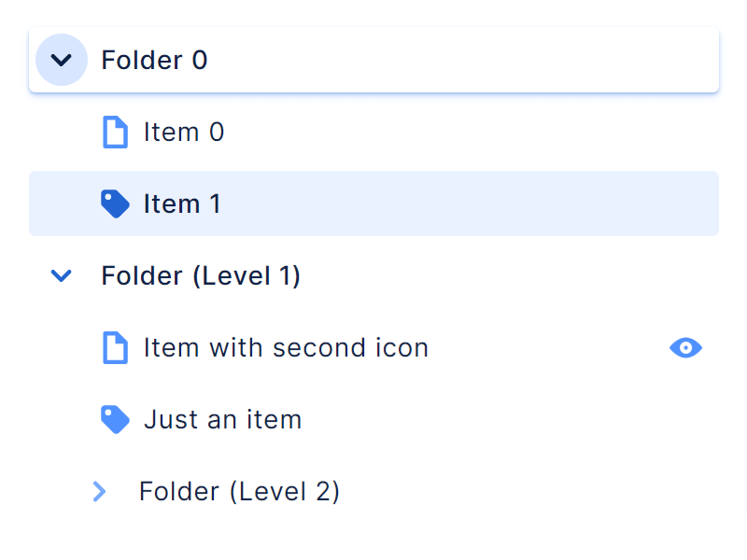Click the Folder (Level 1) label
747x560 pixels.
(201, 276)
